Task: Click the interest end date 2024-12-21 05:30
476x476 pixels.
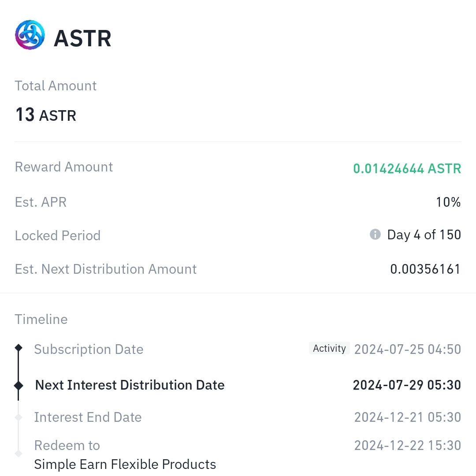Action: point(407,417)
